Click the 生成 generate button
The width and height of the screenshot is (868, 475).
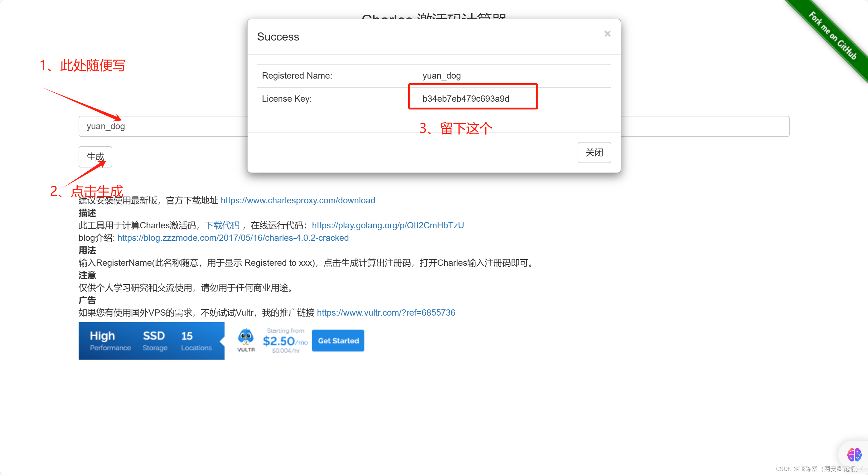[95, 157]
